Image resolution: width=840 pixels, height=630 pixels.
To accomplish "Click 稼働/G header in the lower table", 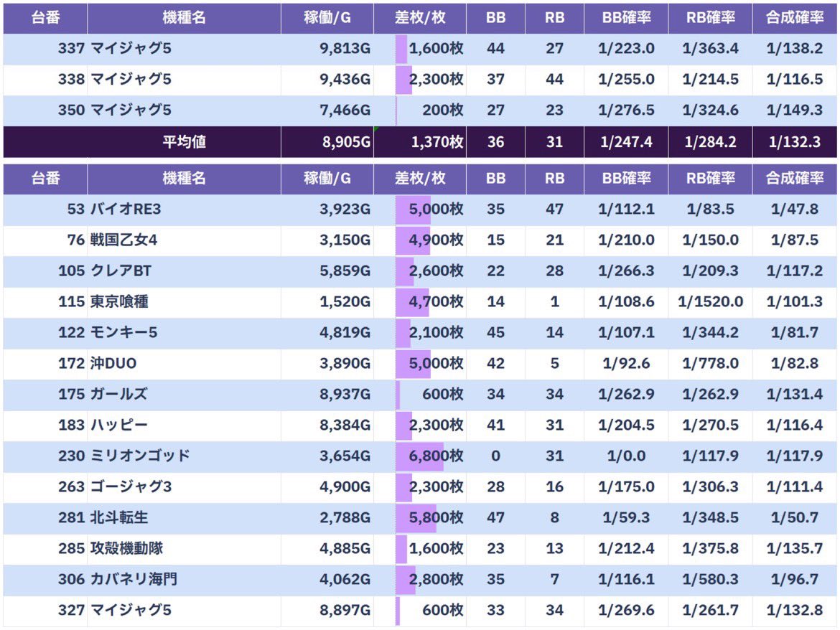I will click(327, 178).
